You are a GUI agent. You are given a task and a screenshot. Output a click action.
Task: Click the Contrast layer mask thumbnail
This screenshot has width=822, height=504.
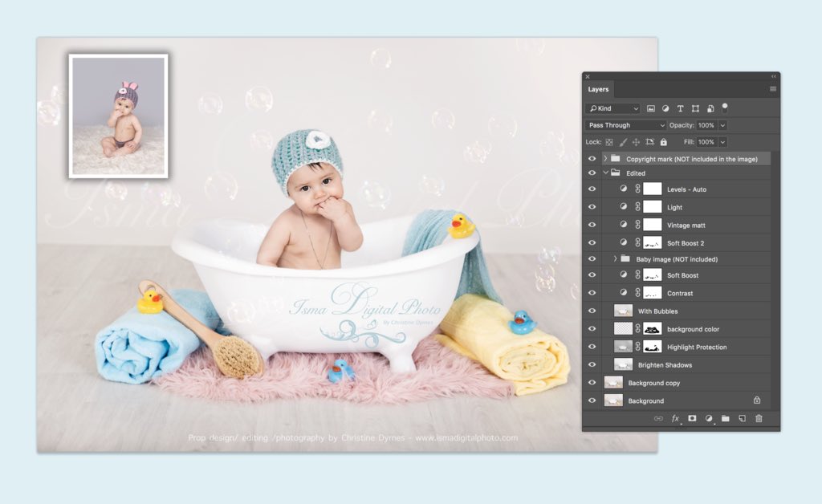(652, 293)
